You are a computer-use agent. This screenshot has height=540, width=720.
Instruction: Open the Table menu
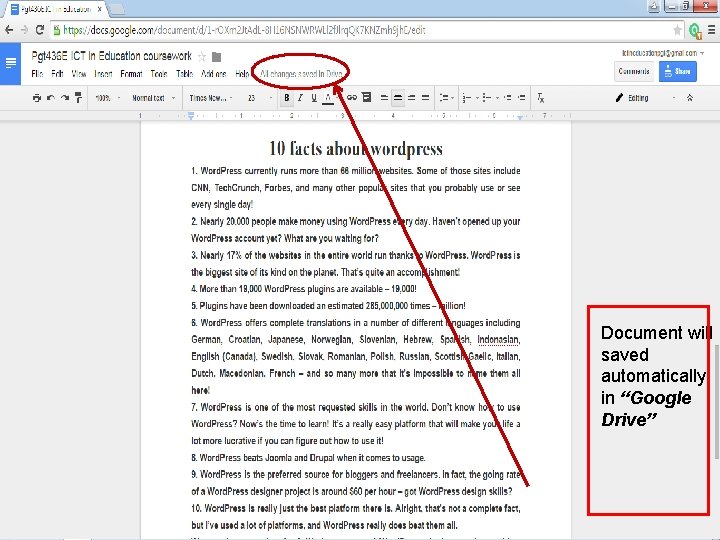click(x=184, y=73)
